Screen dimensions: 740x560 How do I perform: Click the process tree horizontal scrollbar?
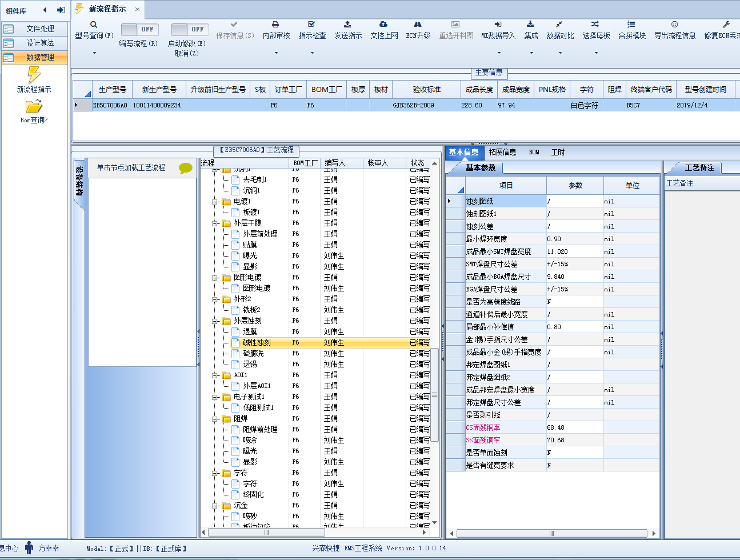pos(267,532)
